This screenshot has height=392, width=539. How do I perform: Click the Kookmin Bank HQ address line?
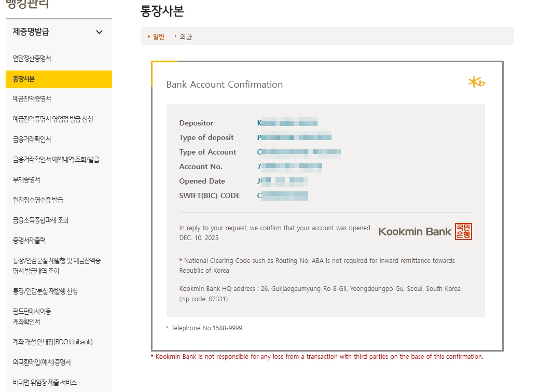click(x=320, y=294)
